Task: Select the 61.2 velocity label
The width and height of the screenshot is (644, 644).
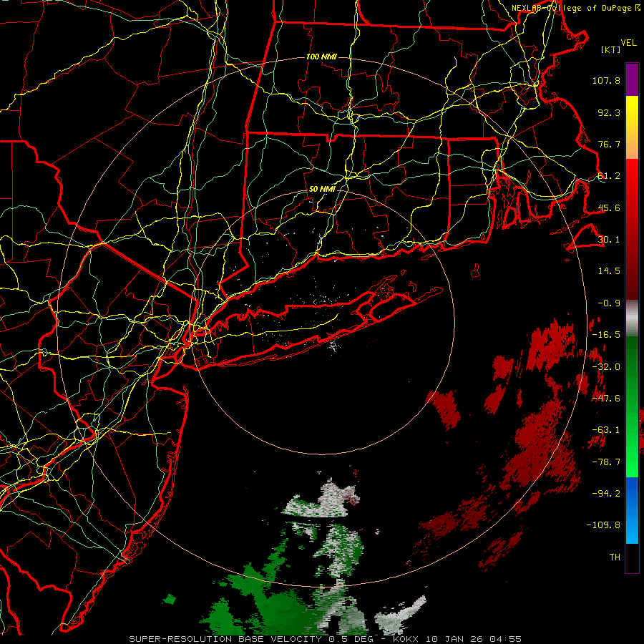Action: 609,176
